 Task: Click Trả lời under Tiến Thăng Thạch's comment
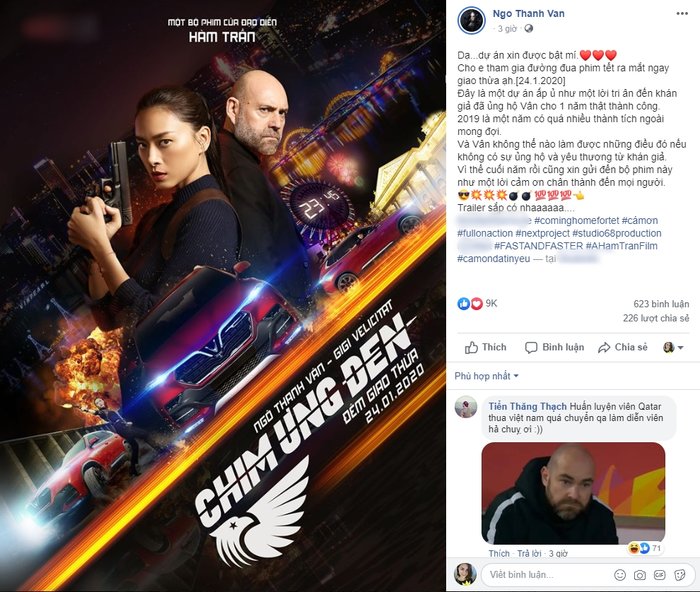click(x=529, y=554)
